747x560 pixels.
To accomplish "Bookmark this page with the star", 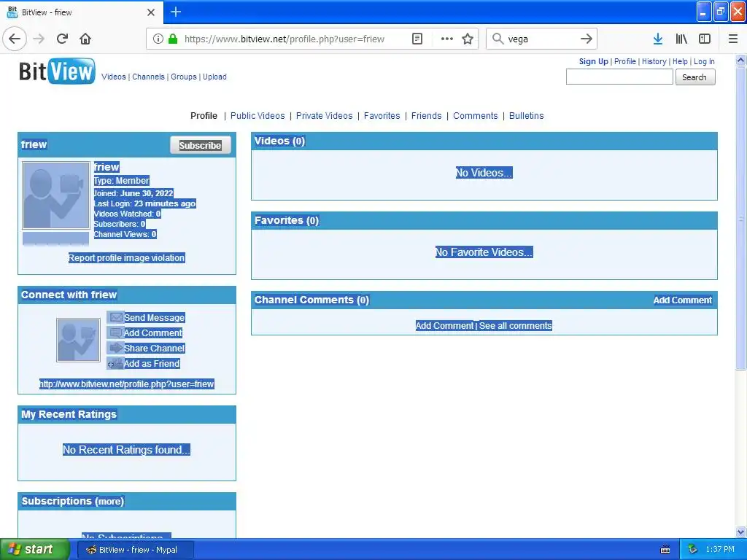I will (468, 39).
